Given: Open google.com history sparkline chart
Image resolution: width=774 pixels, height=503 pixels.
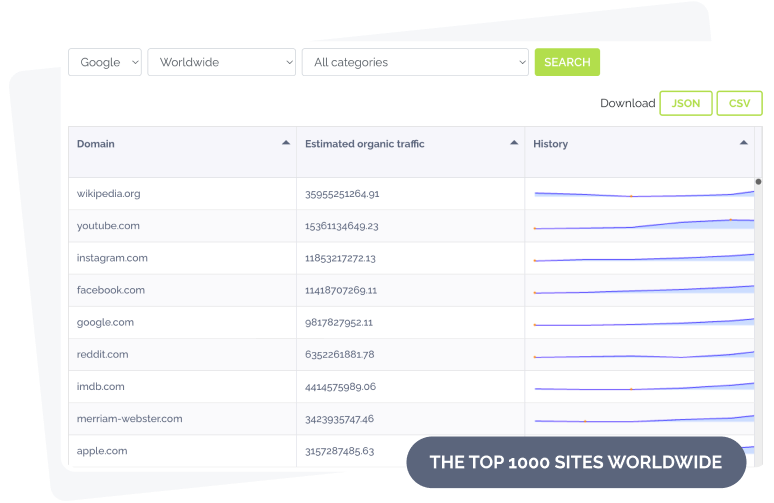Looking at the screenshot, I should 644,322.
